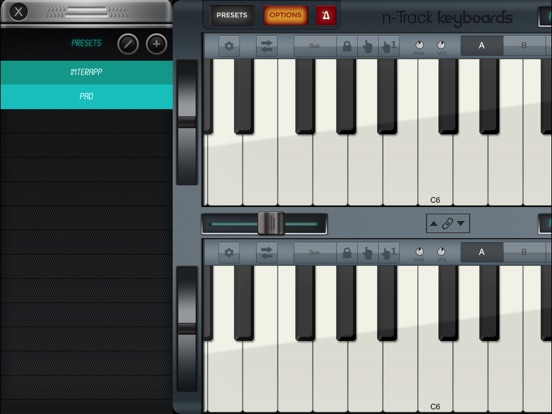Click the link chain icon between keyboards
Image resolution: width=552 pixels, height=414 pixels.
point(447,224)
